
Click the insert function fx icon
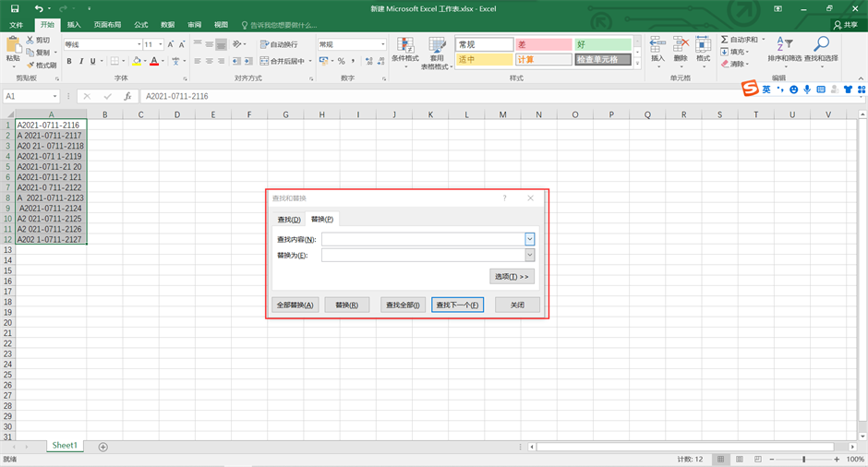127,96
